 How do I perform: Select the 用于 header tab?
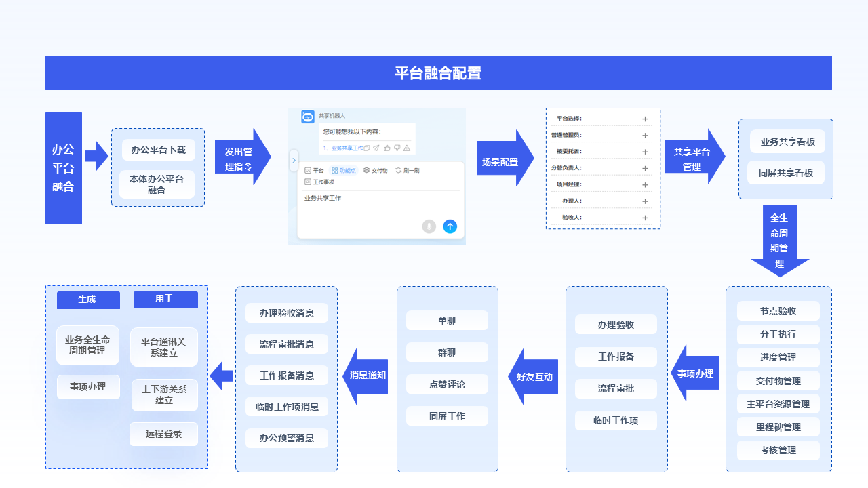click(x=165, y=299)
